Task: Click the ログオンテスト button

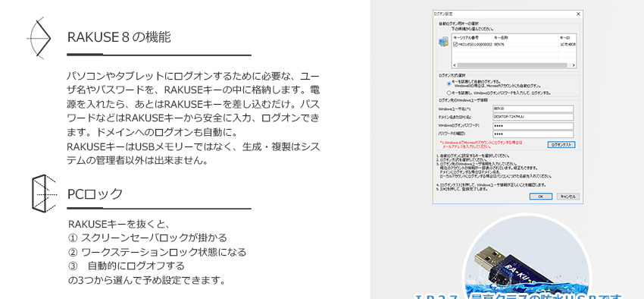Action: coord(561,145)
